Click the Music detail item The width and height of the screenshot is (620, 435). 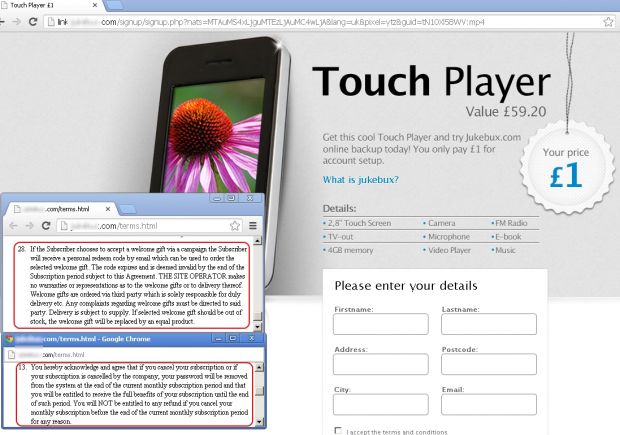(x=503, y=250)
